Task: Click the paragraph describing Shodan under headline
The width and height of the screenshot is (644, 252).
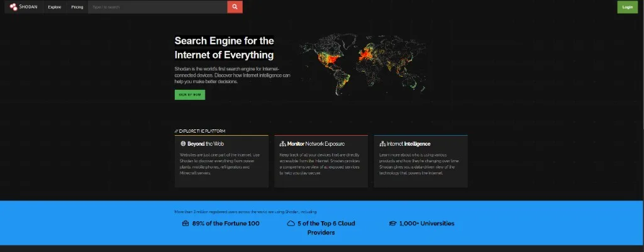Action: [x=233, y=75]
